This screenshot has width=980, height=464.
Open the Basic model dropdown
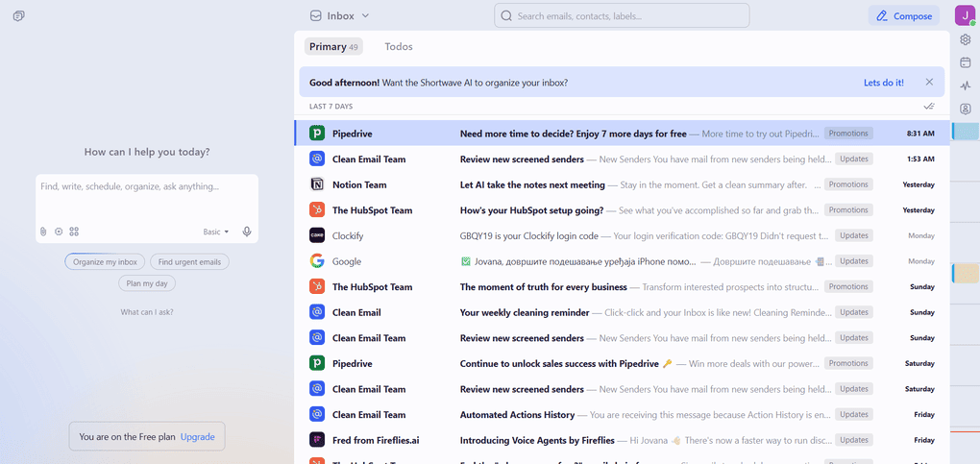215,232
